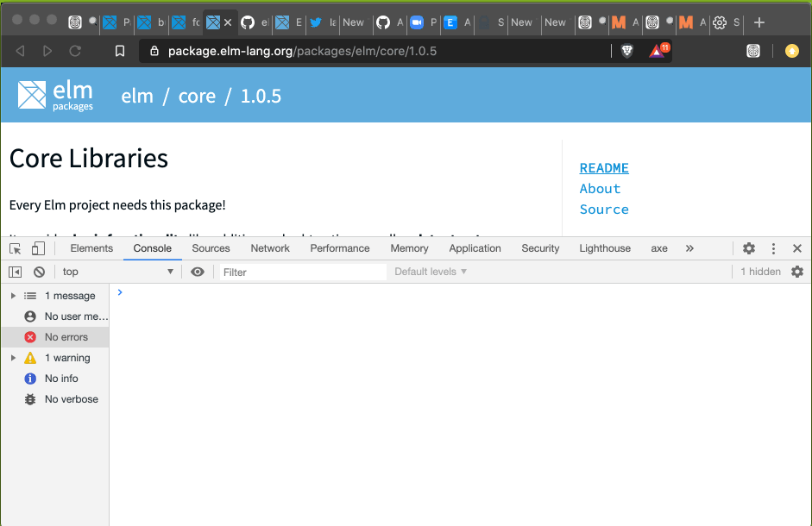This screenshot has height=526, width=812.
Task: Switch to the Memory tab
Action: [409, 248]
